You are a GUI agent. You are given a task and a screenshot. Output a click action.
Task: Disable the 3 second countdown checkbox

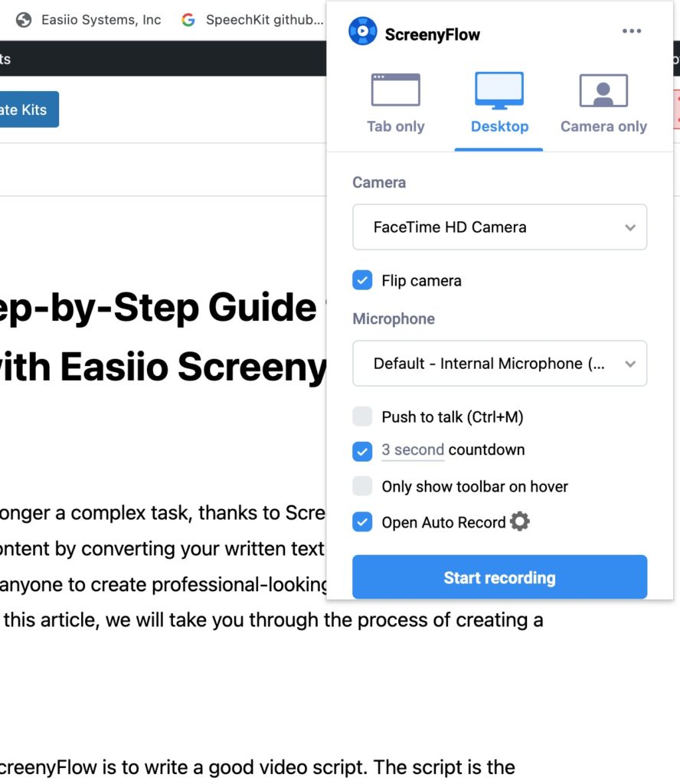point(362,452)
